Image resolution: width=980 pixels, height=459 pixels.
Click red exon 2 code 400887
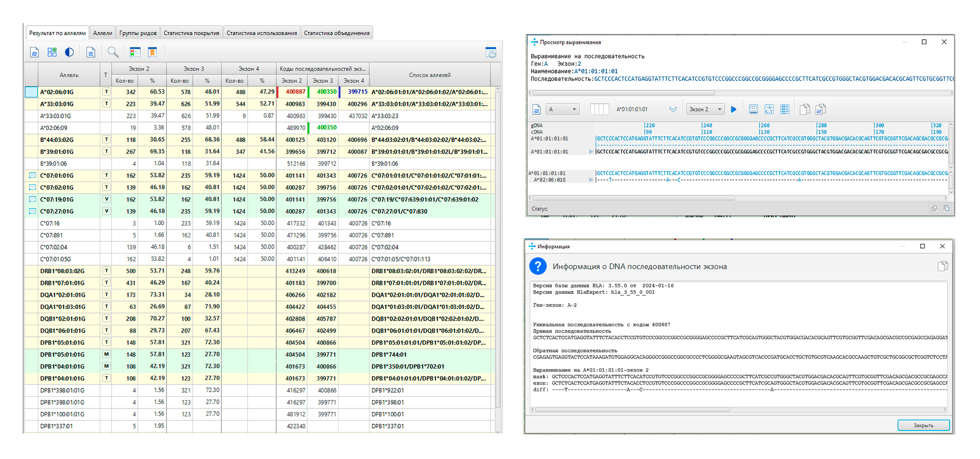(x=295, y=92)
